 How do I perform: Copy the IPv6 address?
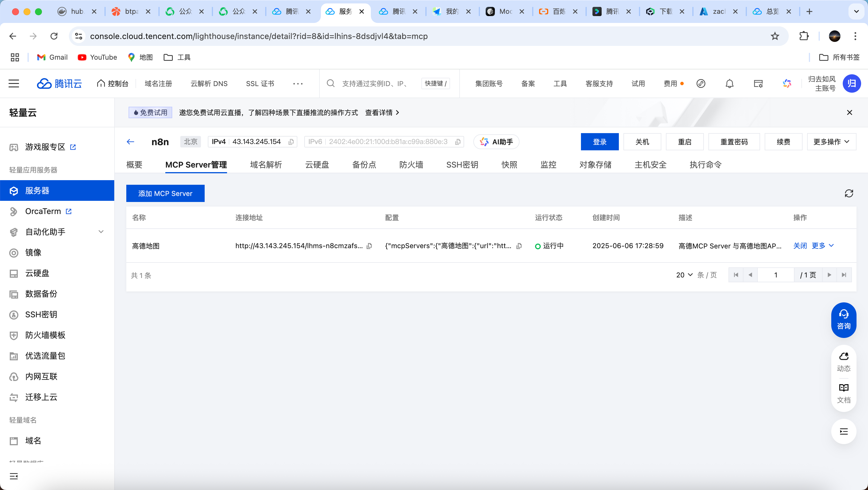tap(458, 142)
